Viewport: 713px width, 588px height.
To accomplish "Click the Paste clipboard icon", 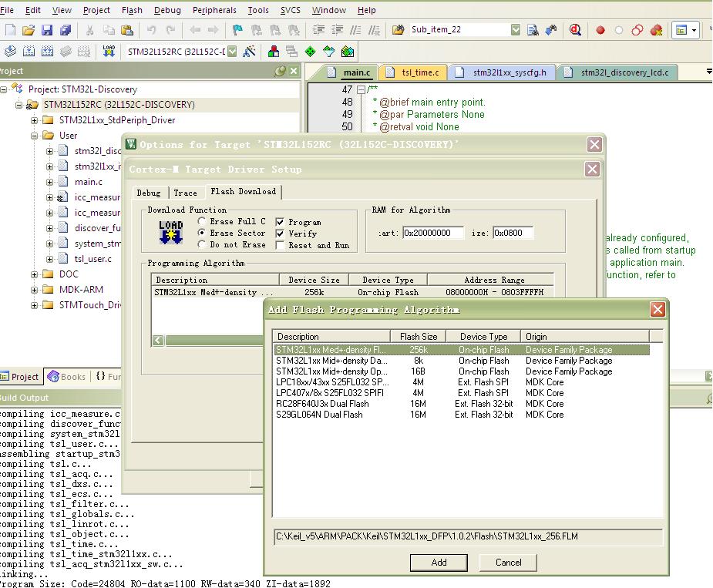I will [127, 30].
